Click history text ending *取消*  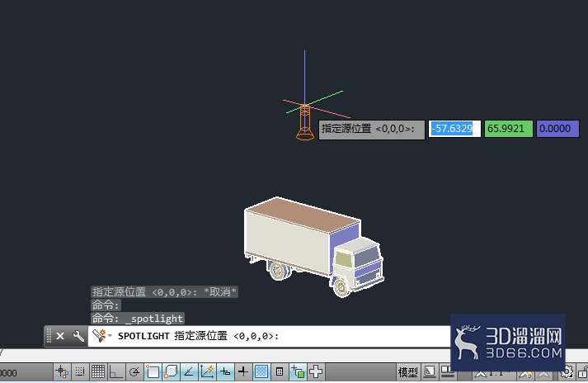(x=164, y=291)
